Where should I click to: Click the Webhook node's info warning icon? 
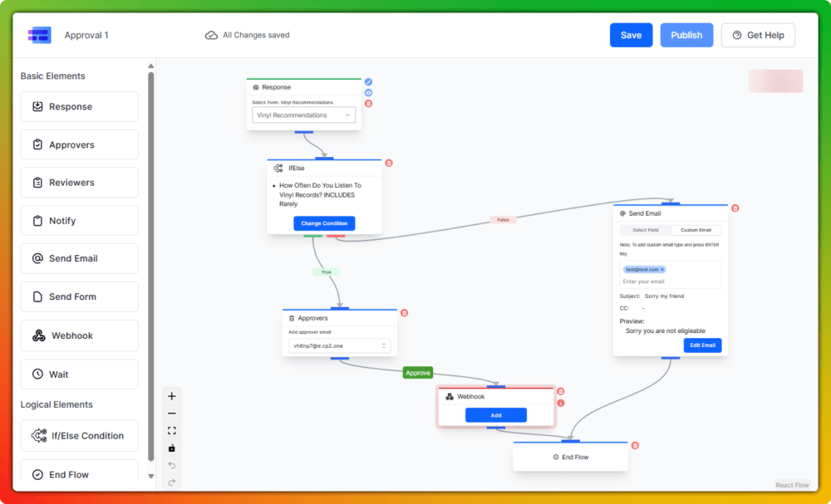tap(561, 403)
